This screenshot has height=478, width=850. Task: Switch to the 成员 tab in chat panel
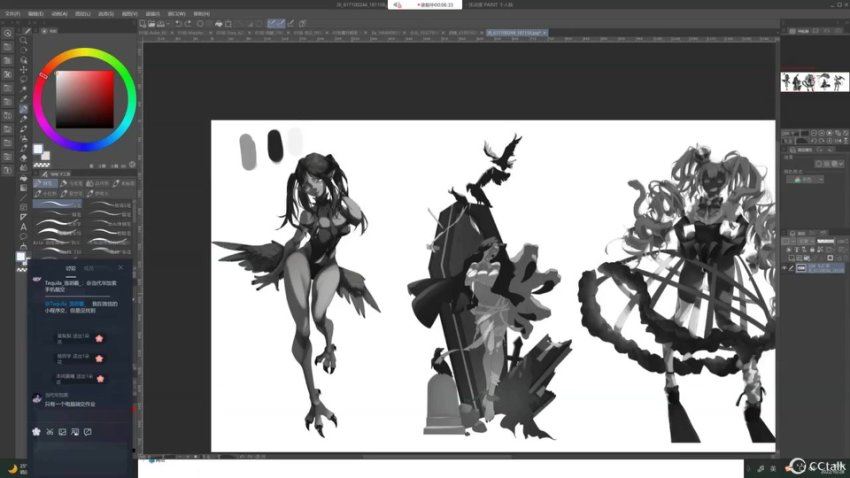88,268
